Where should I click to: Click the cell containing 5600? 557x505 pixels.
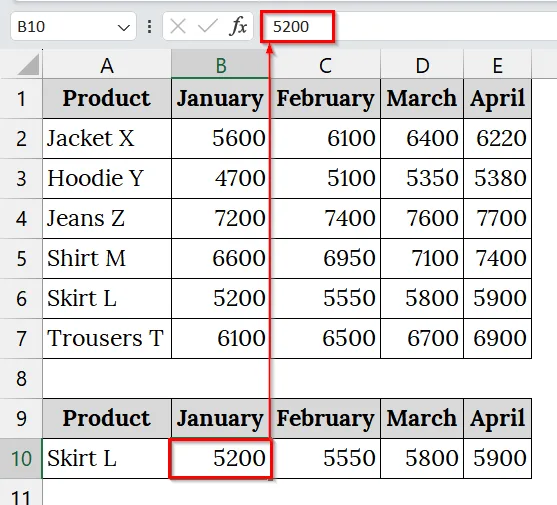(x=220, y=139)
